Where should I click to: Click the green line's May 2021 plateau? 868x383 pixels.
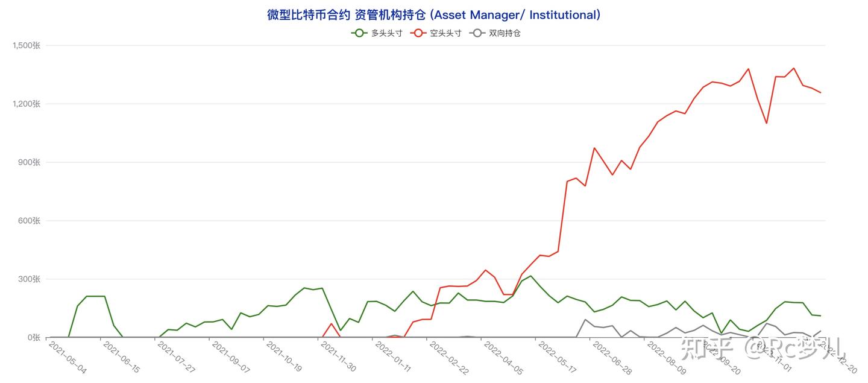pyautogui.click(x=96, y=296)
